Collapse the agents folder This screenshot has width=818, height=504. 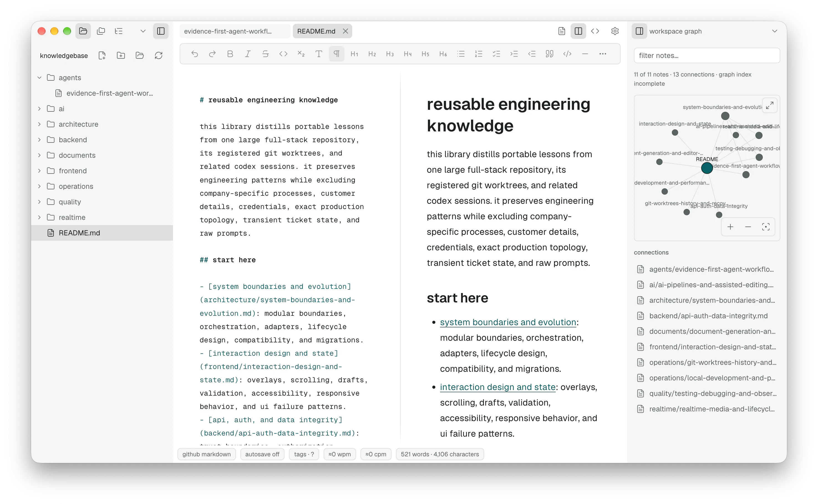pyautogui.click(x=39, y=77)
